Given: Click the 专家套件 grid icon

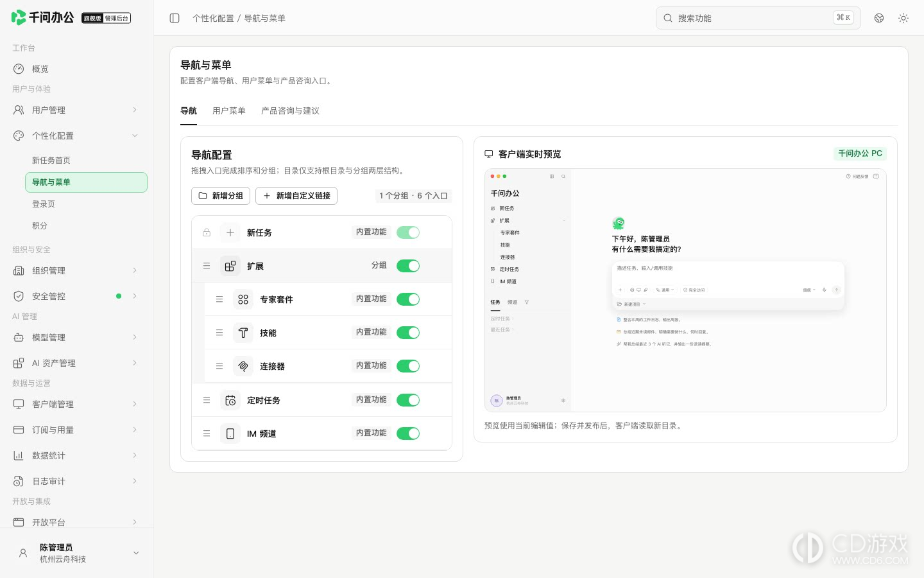Looking at the screenshot, I should coord(243,299).
